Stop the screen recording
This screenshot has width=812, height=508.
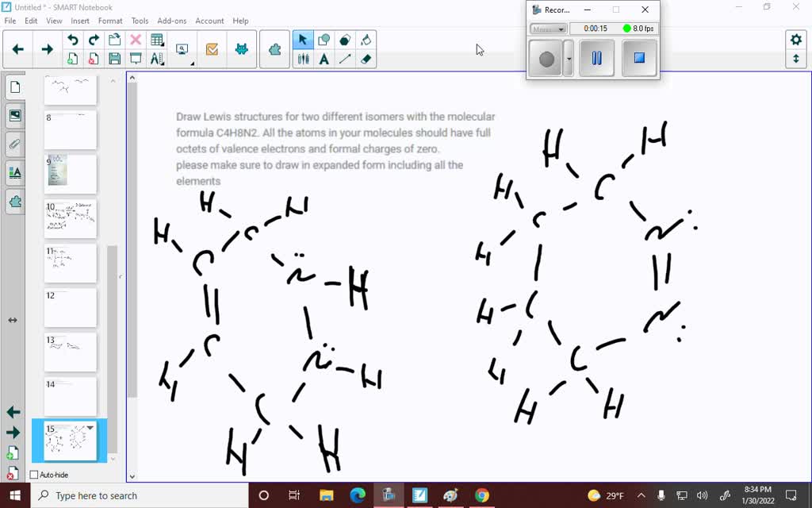[639, 59]
